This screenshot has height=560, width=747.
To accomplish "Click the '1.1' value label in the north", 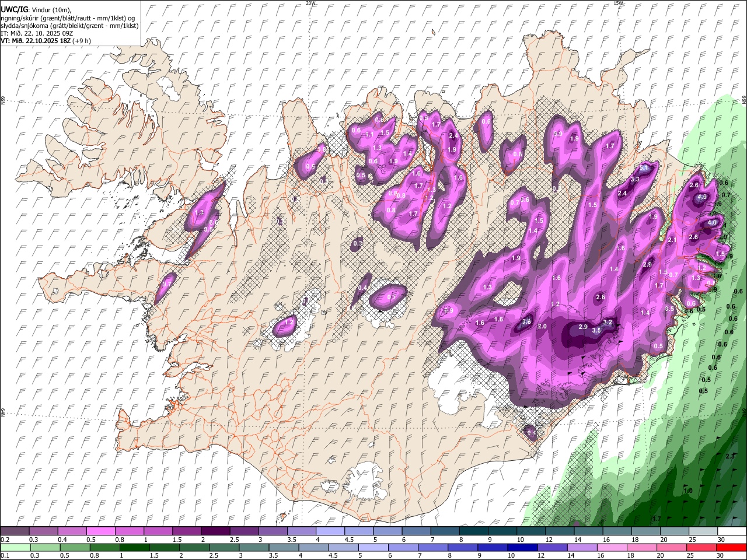I will [369, 135].
